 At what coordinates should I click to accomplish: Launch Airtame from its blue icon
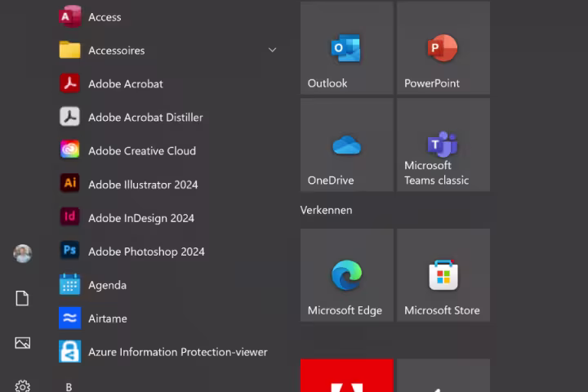[x=69, y=318]
